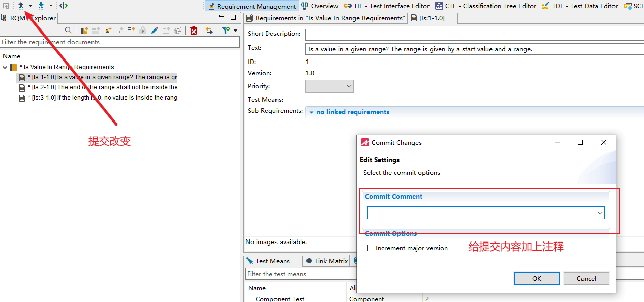This screenshot has width=644, height=302.
Task: Click the new requirement document icon
Action: 84,31
